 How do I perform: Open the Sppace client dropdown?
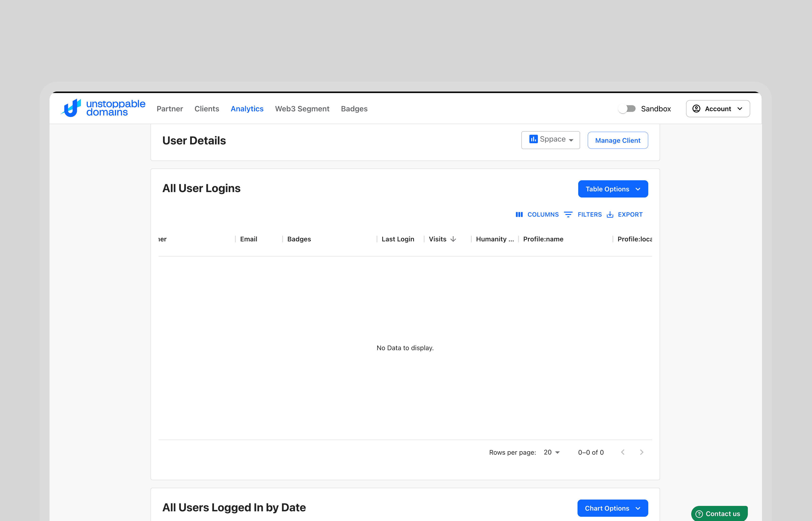(x=551, y=140)
